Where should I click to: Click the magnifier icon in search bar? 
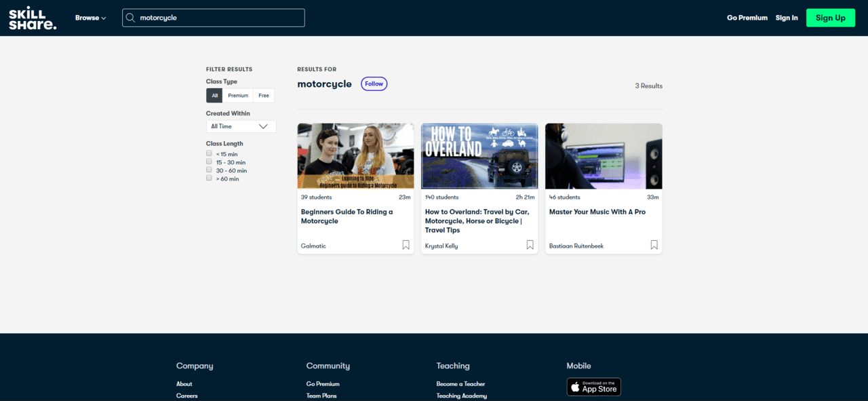[131, 18]
